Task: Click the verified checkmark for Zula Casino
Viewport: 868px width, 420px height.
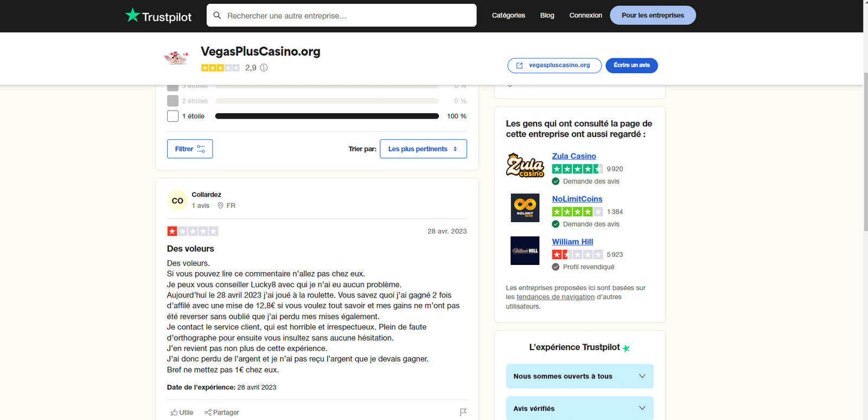Action: point(556,182)
